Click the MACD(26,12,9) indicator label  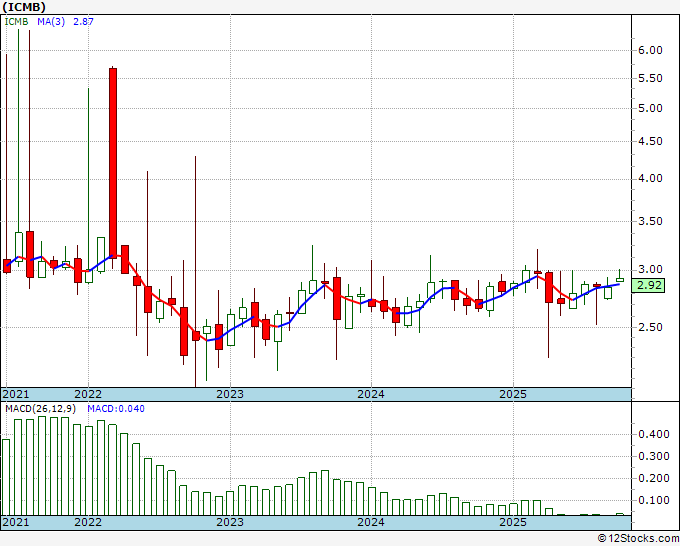click(x=41, y=409)
